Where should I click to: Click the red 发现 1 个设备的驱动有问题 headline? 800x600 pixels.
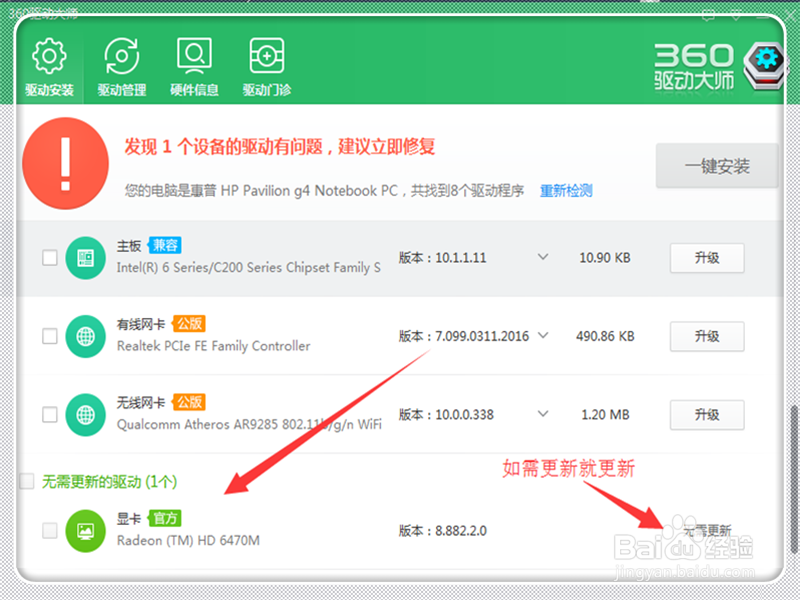point(280,146)
